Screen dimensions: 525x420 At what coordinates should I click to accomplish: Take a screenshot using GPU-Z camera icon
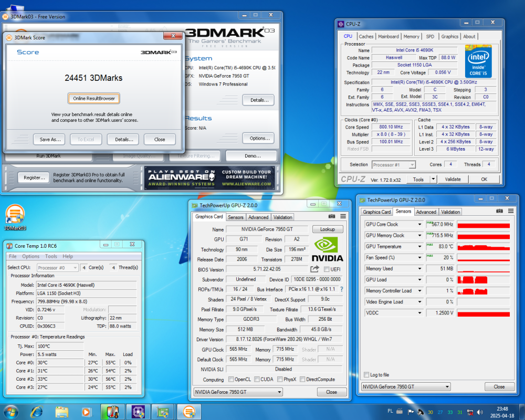331,216
